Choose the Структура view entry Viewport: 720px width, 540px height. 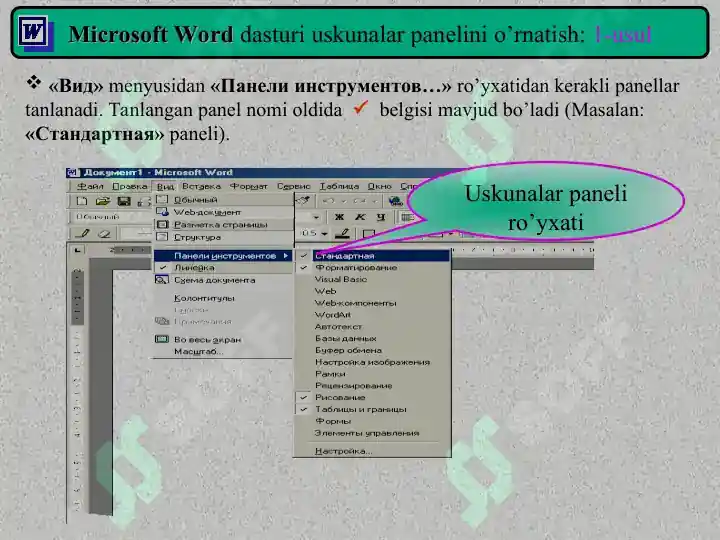pyautogui.click(x=223, y=237)
